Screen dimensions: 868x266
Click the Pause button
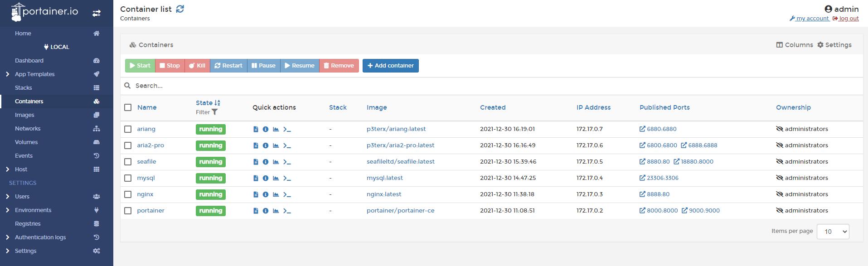click(263, 66)
